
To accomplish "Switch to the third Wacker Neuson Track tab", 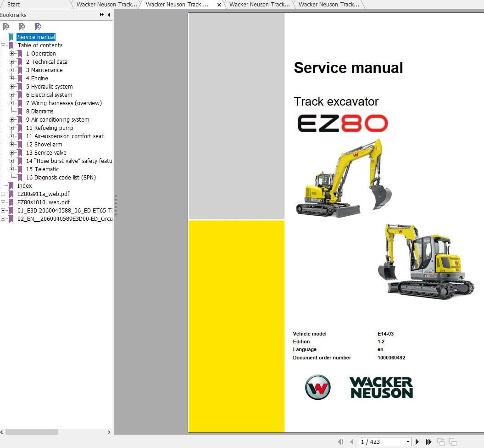I will pos(259,4).
